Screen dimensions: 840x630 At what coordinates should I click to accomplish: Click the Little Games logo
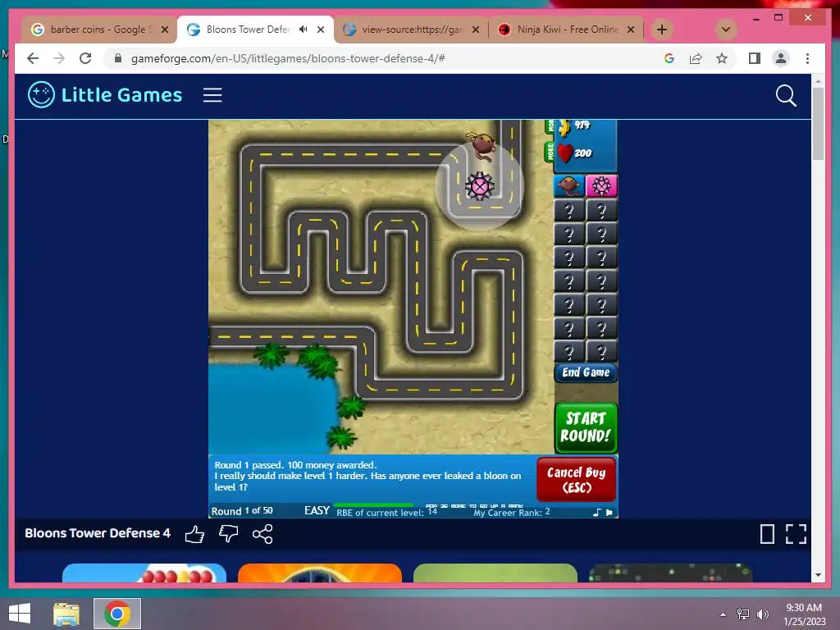point(105,95)
